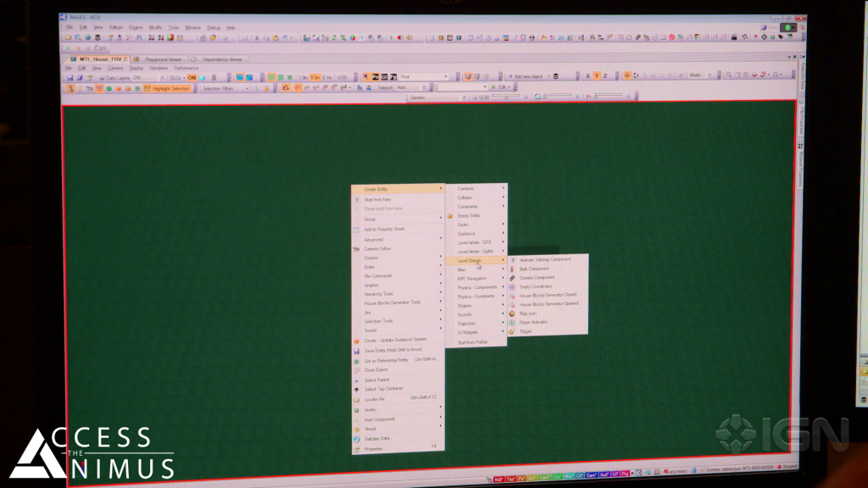Open the Physics - Components submenu
Viewport: 868px width, 488px height.
[477, 287]
